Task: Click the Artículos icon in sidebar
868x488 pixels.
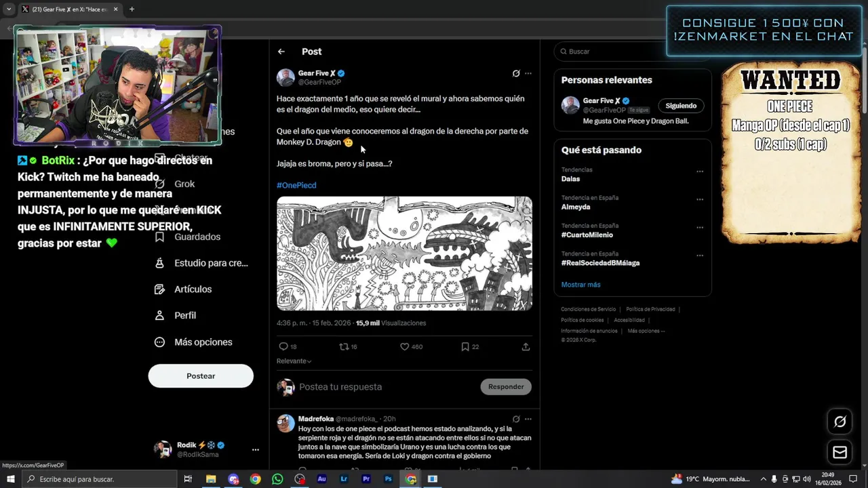Action: point(159,289)
